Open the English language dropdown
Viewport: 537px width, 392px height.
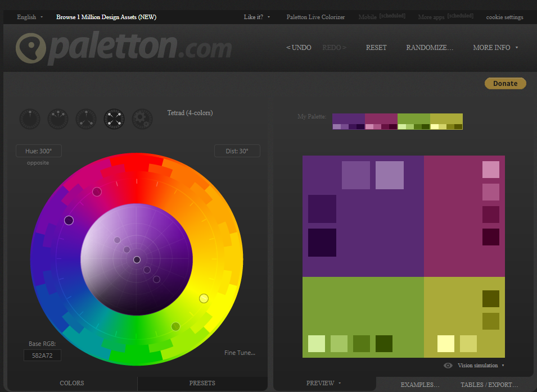(30, 17)
